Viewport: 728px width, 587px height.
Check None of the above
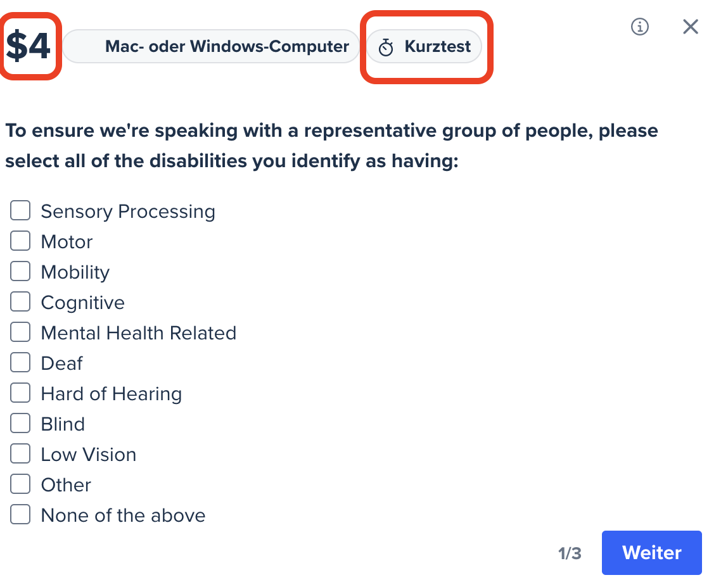coord(20,514)
